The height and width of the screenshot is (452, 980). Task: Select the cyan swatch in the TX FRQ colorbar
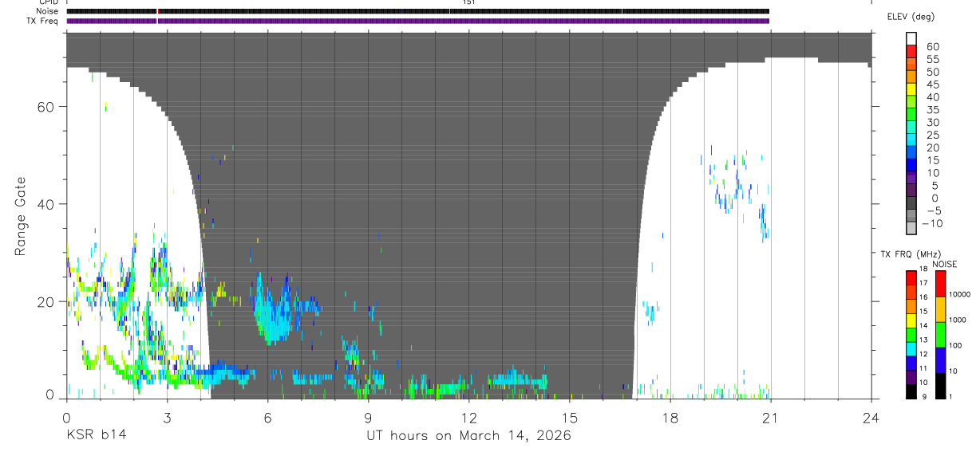(x=911, y=349)
